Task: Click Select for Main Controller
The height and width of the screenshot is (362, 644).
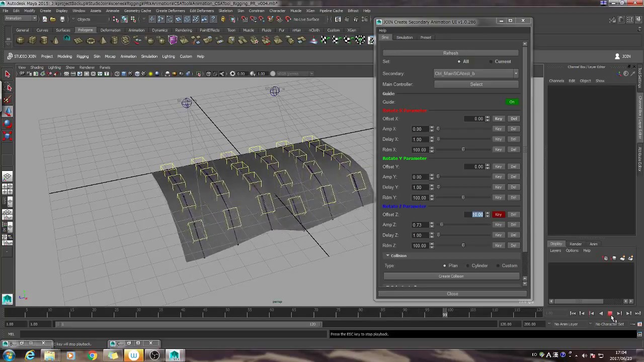Action: pyautogui.click(x=476, y=84)
